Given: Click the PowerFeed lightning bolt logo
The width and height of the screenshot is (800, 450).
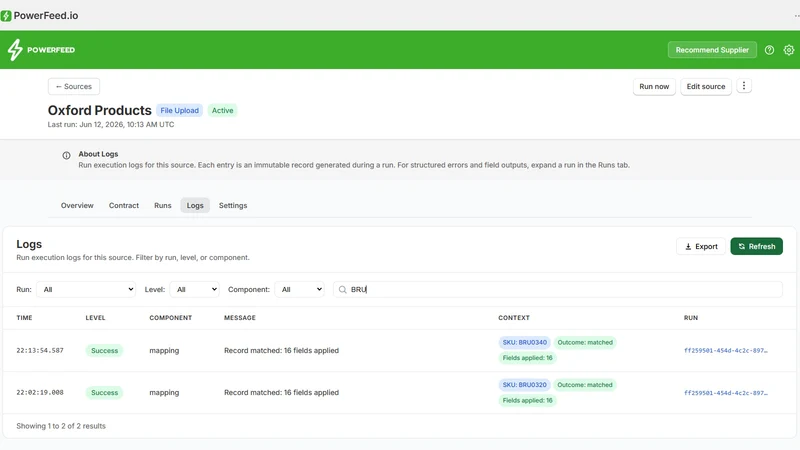Looking at the screenshot, I should tap(15, 49).
